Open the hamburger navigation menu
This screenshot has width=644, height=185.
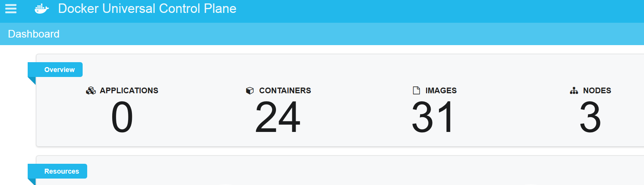pos(11,9)
